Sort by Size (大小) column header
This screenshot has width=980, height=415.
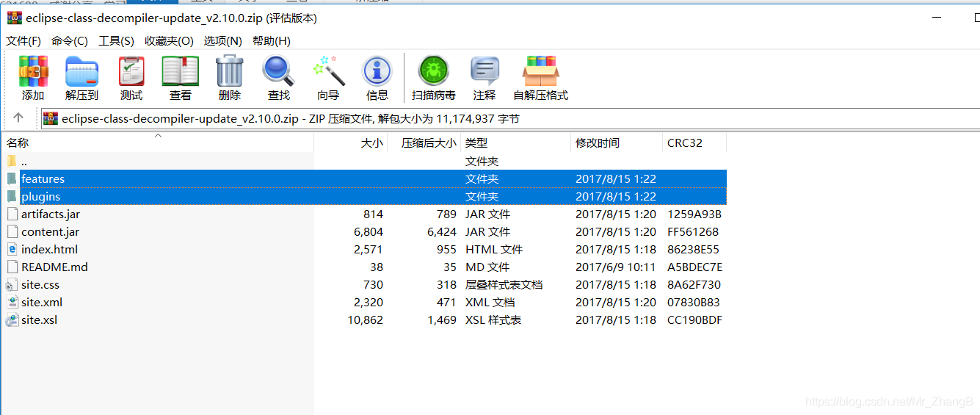351,143
